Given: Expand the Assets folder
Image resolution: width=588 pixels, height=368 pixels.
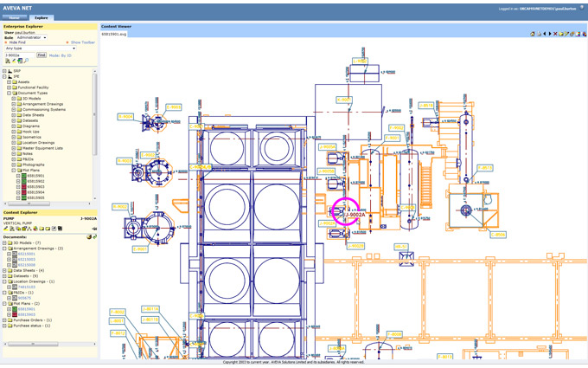Looking at the screenshot, I should coord(9,82).
